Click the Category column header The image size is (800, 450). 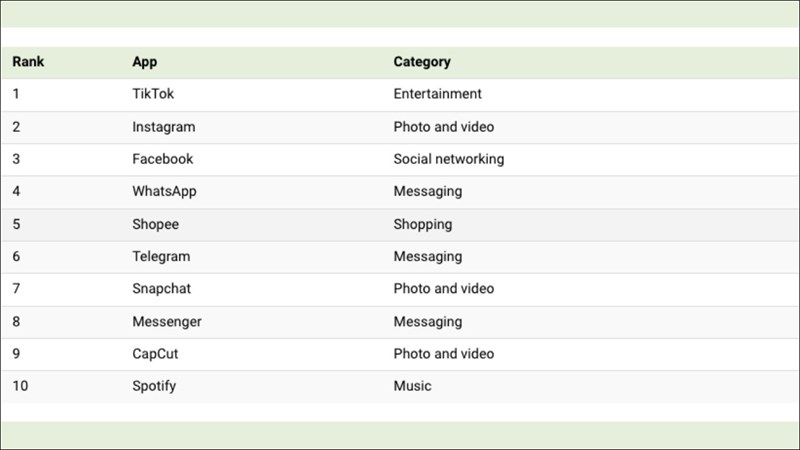(422, 62)
